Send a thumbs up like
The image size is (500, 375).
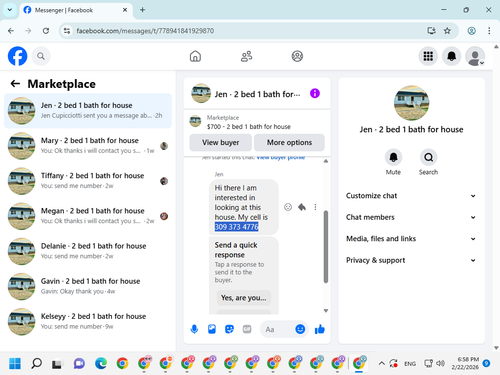click(x=320, y=329)
